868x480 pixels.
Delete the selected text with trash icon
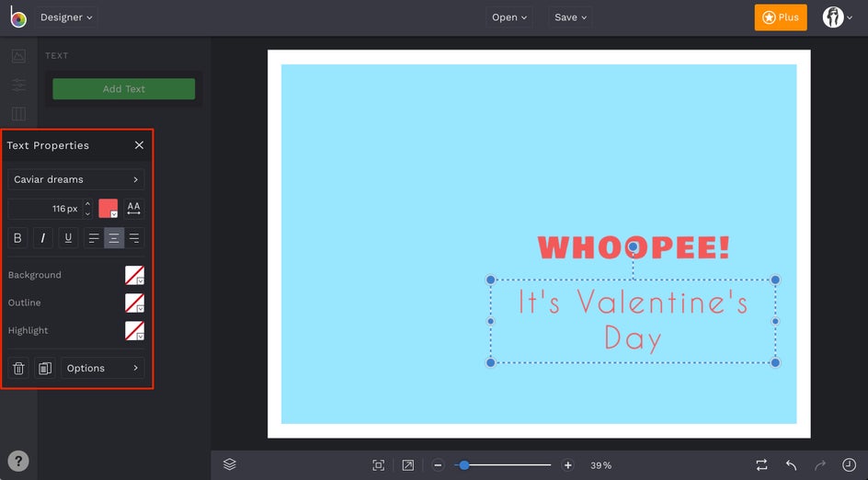click(18, 368)
